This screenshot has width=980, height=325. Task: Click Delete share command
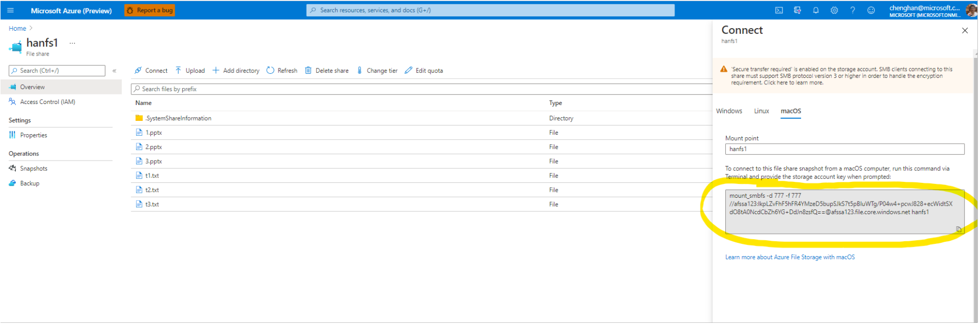[327, 71]
